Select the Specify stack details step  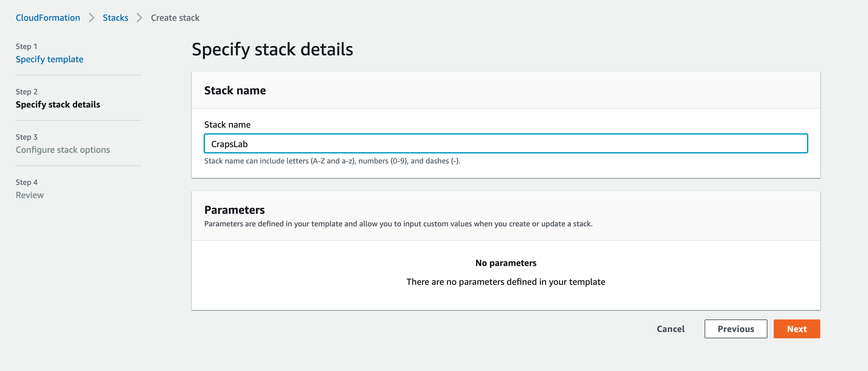pyautogui.click(x=58, y=104)
